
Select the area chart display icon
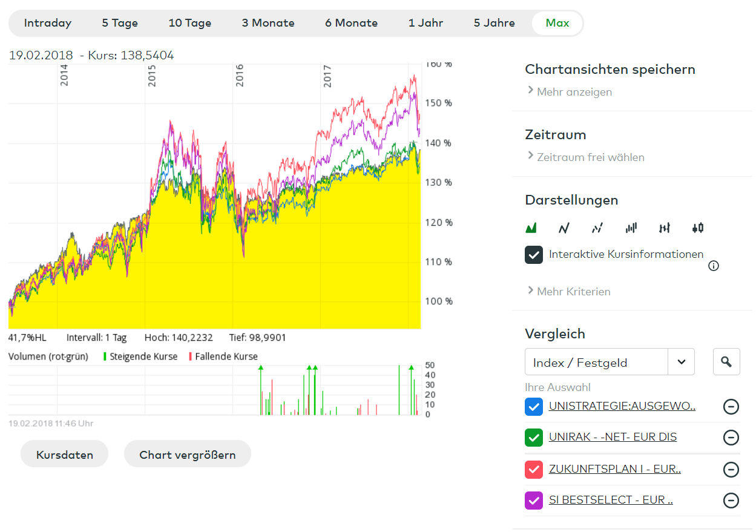tap(531, 228)
